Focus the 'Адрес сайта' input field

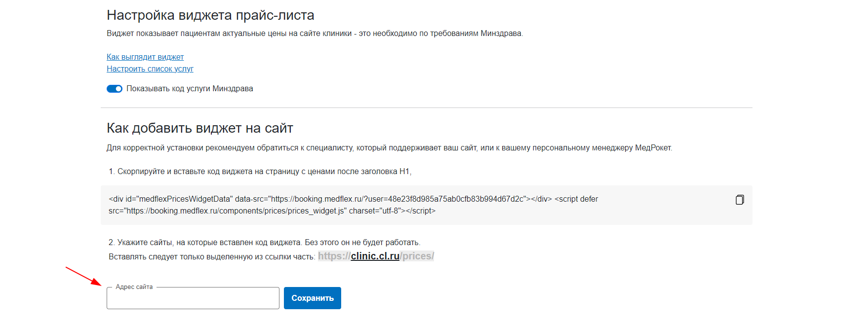(x=193, y=298)
